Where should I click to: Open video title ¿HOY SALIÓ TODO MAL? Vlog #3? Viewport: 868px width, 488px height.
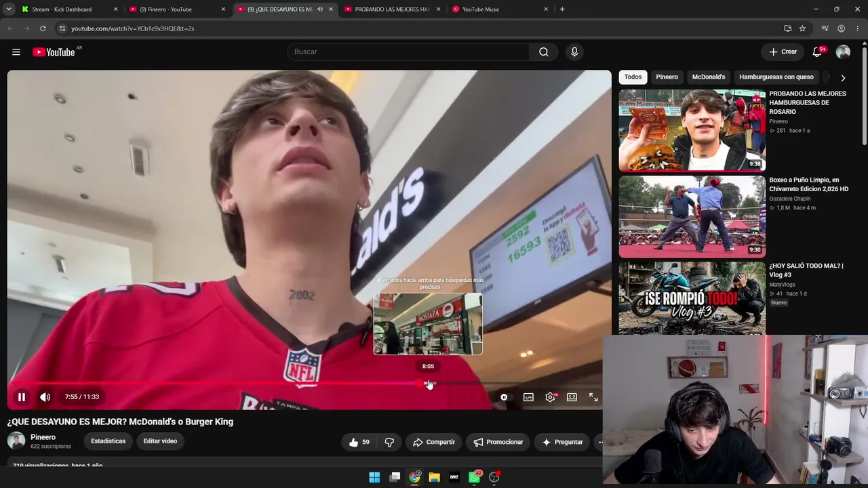tap(806, 270)
